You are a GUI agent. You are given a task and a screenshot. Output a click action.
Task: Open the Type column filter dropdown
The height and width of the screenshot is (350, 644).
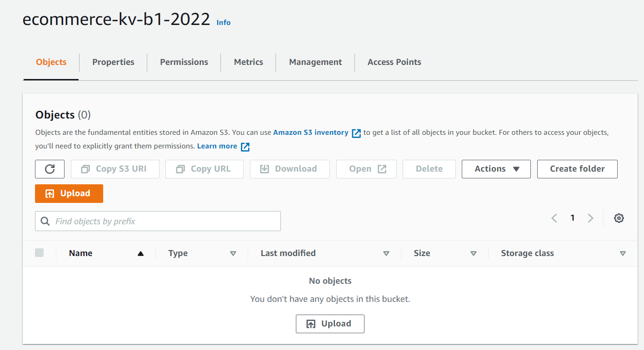[x=233, y=253]
